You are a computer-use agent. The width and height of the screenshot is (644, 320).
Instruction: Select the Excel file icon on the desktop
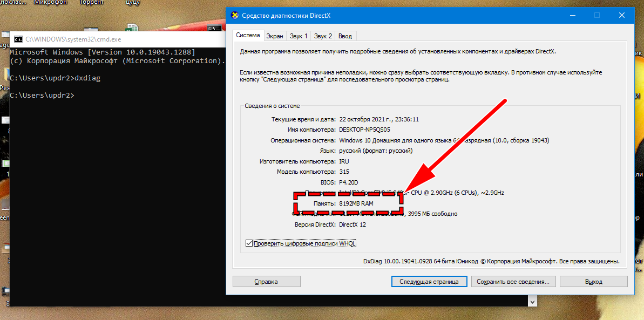(132, 29)
